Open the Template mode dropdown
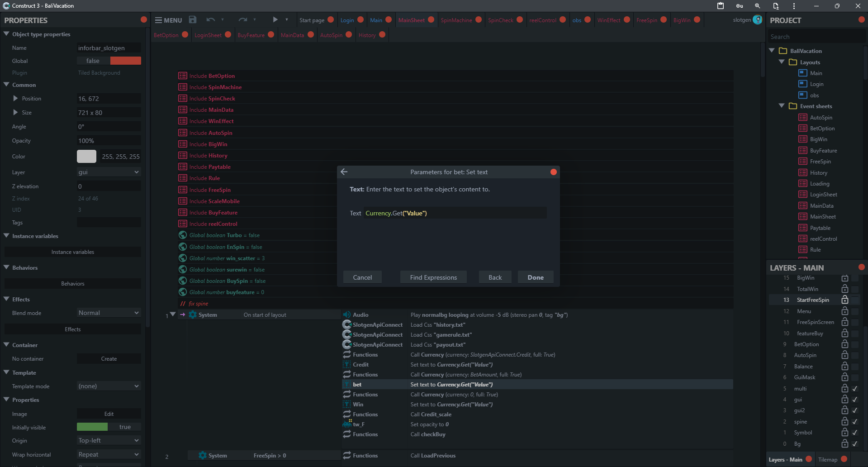The image size is (868, 467). 109,386
